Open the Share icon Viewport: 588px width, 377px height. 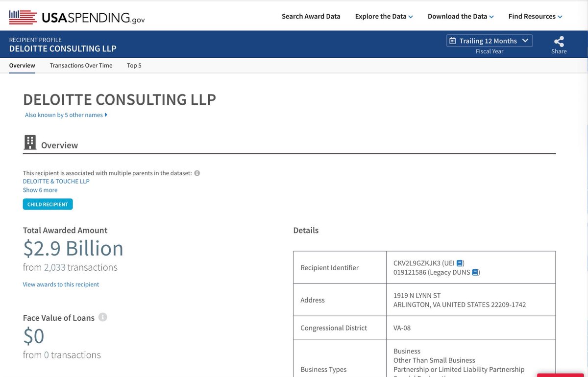pos(559,42)
